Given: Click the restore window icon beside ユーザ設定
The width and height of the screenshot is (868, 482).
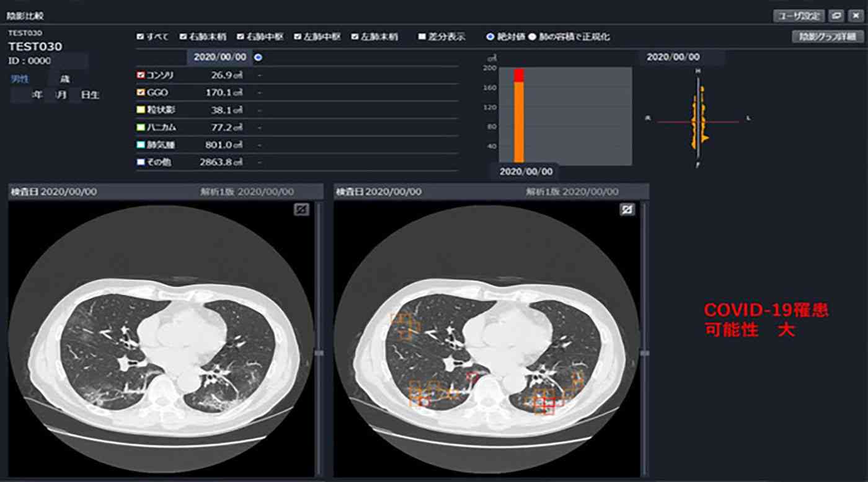Looking at the screenshot, I should click(x=836, y=15).
